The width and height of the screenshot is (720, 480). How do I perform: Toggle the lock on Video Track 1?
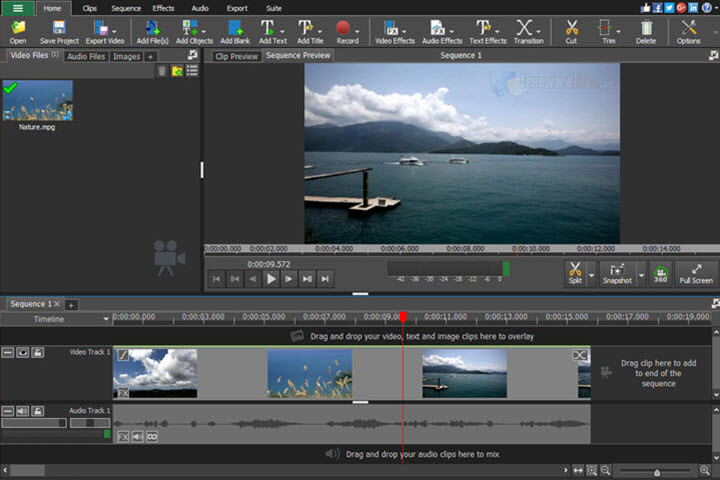tap(37, 352)
